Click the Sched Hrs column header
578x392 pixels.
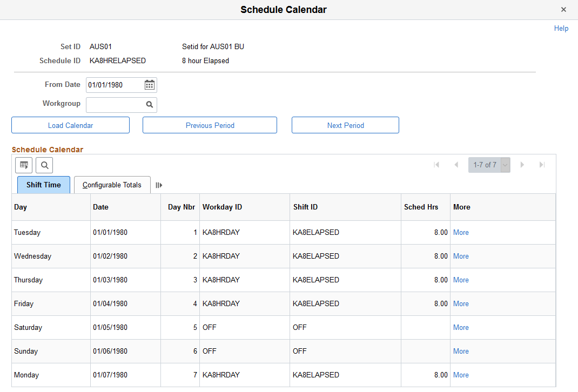(x=425, y=207)
